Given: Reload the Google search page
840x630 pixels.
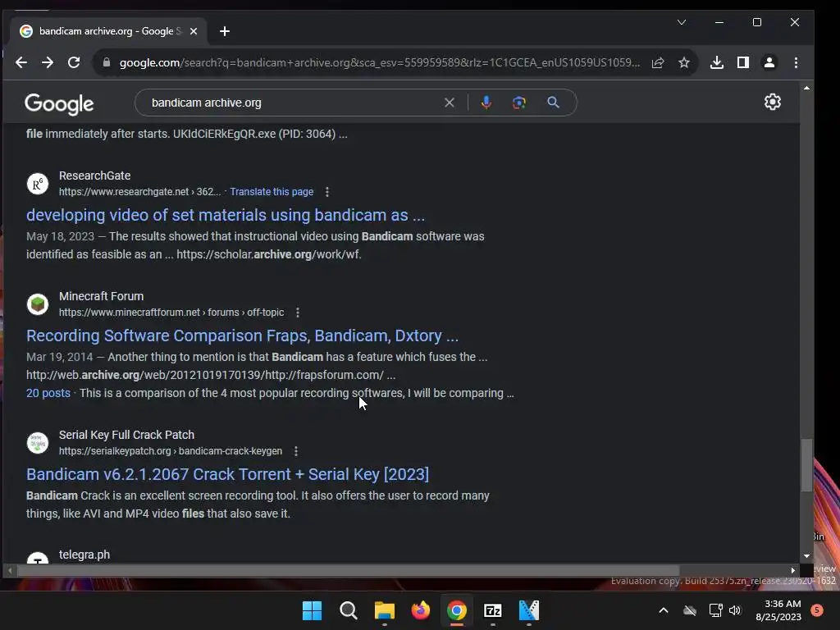Looking at the screenshot, I should pyautogui.click(x=74, y=62).
